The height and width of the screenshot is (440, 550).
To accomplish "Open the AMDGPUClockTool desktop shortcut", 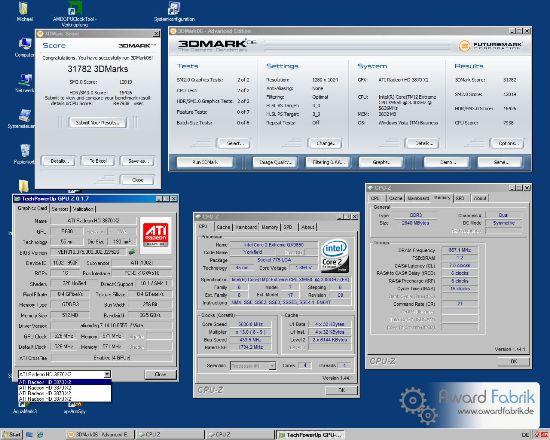I will click(x=75, y=14).
